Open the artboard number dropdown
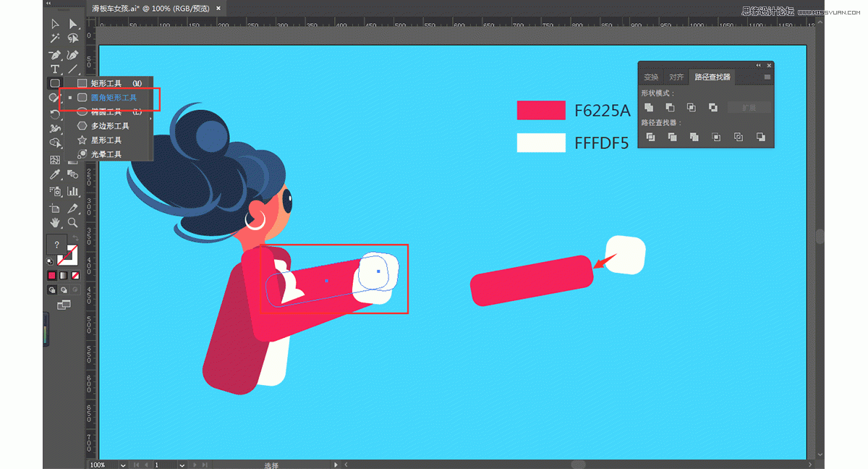Image resolution: width=868 pixels, height=469 pixels. (183, 465)
